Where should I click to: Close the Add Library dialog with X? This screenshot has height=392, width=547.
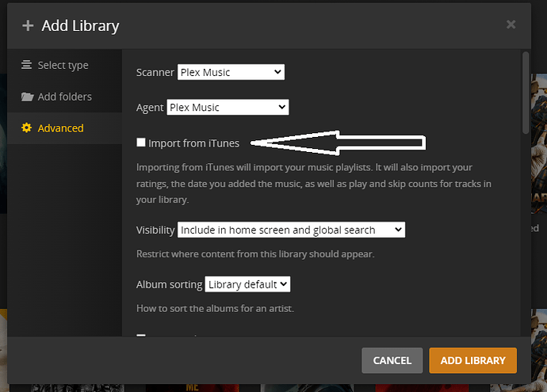pos(511,25)
